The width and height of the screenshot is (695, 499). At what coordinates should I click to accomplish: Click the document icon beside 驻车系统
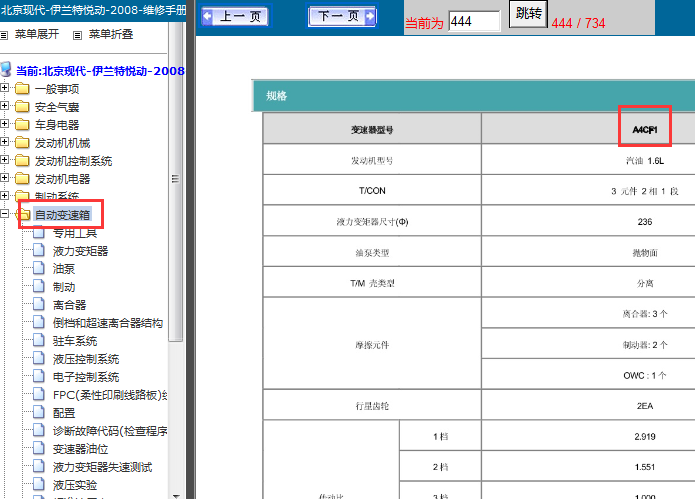(x=39, y=340)
